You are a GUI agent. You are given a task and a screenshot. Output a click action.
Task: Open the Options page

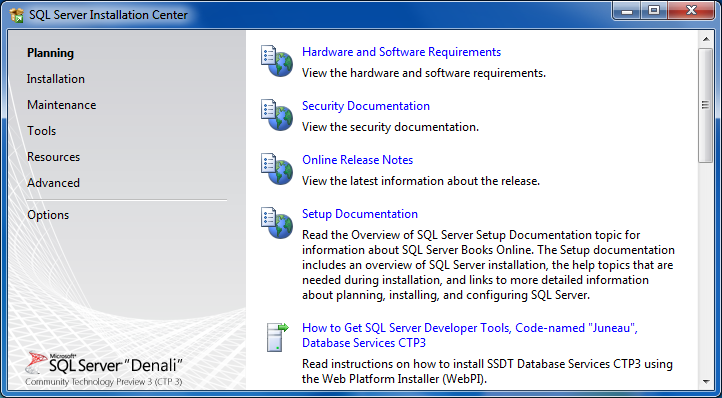48,215
